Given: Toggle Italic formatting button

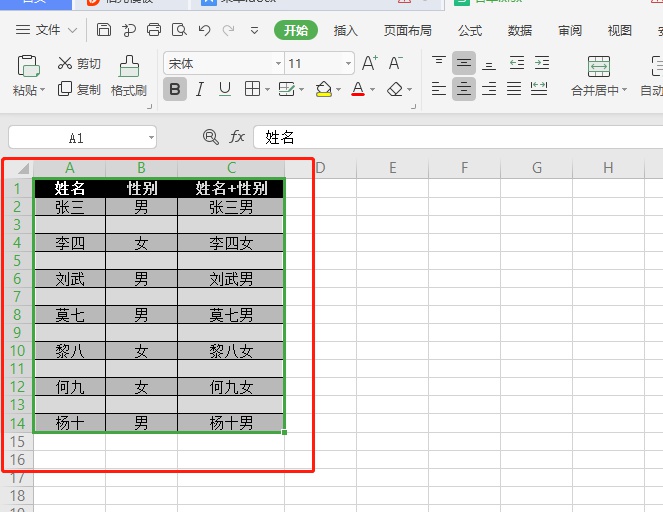Looking at the screenshot, I should 200,89.
